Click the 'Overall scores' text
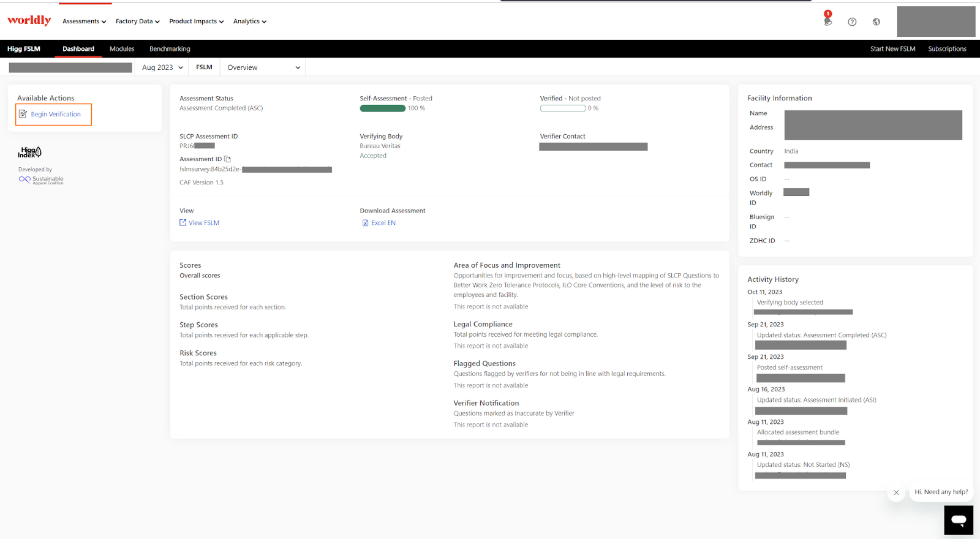980x539 pixels. (x=200, y=276)
